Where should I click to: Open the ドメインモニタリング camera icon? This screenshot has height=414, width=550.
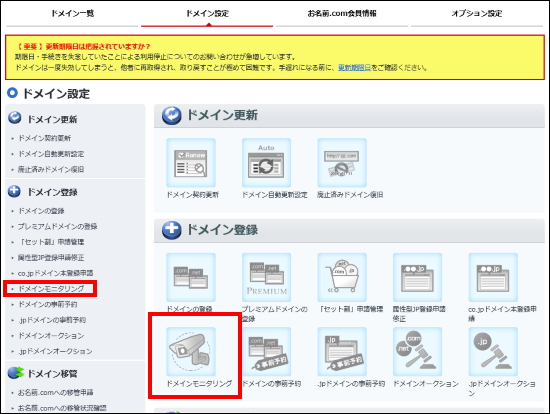pyautogui.click(x=191, y=352)
